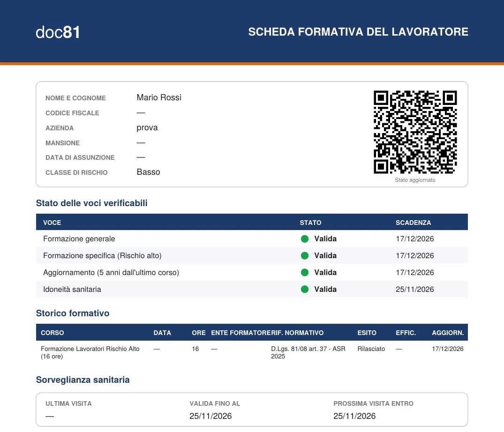Viewport: 504px width, 432px height.
Task: Click date under 'VALIDA FINO AL'
Action: click(x=211, y=416)
